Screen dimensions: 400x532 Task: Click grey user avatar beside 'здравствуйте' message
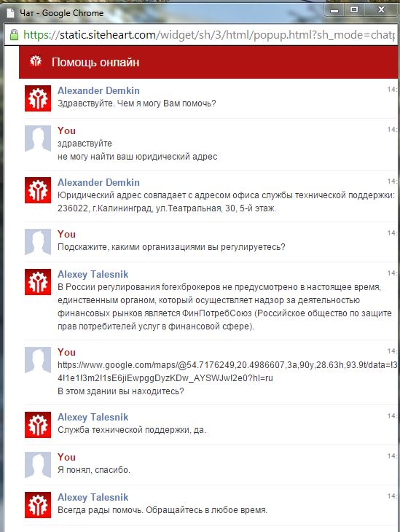[38, 138]
